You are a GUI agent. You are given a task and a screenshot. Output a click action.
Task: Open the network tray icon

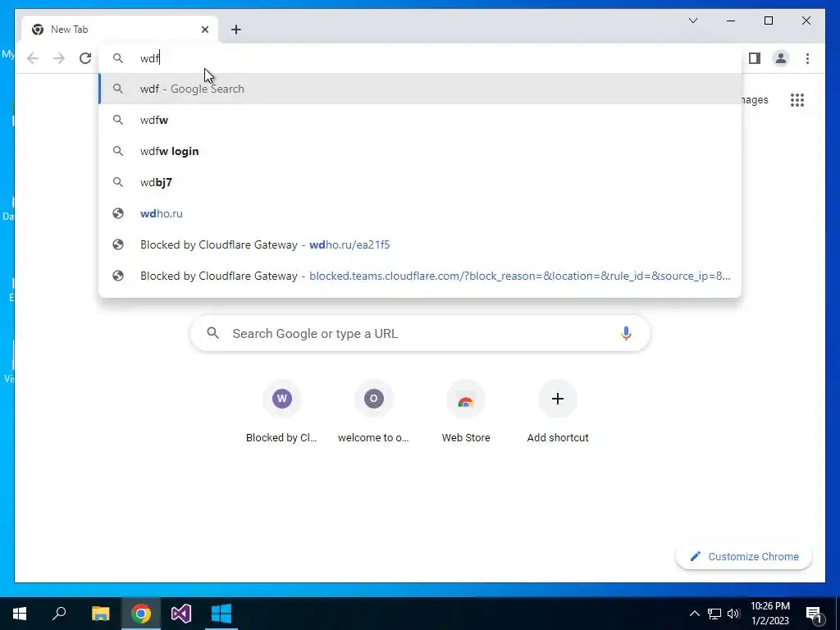714,614
